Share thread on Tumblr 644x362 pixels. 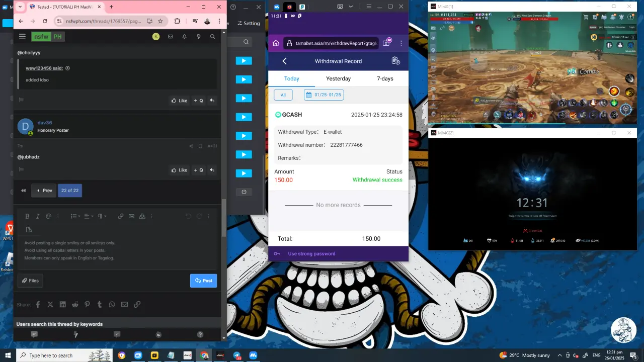100,304
